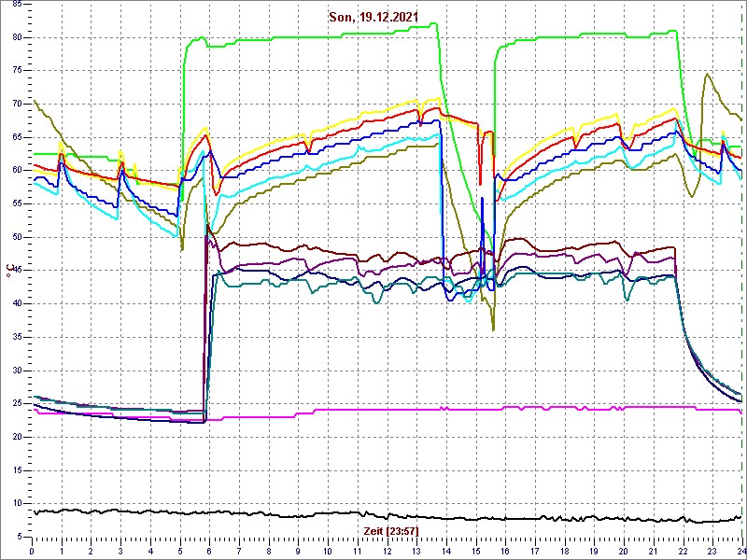This screenshot has height=560, width=747.
Task: Select the 65 label on the temperature axis
Action: click(x=17, y=137)
